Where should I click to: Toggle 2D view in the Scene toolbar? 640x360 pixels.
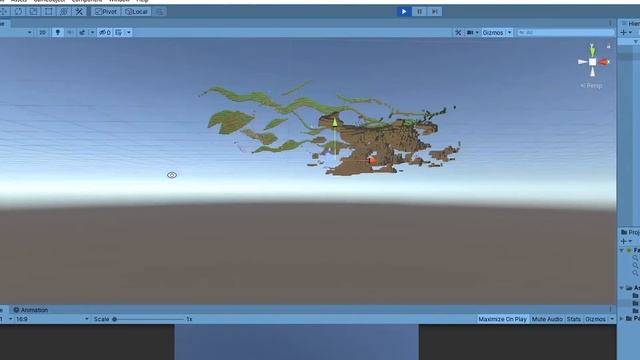42,32
